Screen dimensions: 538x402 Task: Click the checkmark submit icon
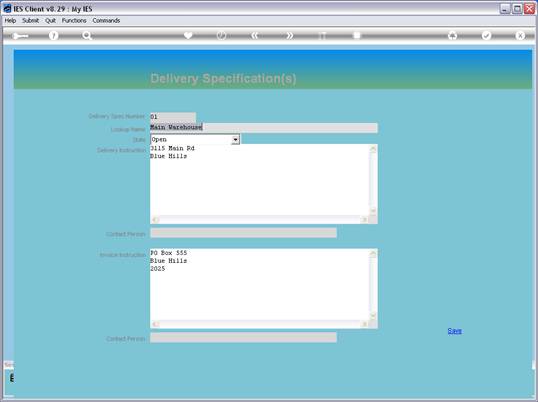tap(486, 35)
